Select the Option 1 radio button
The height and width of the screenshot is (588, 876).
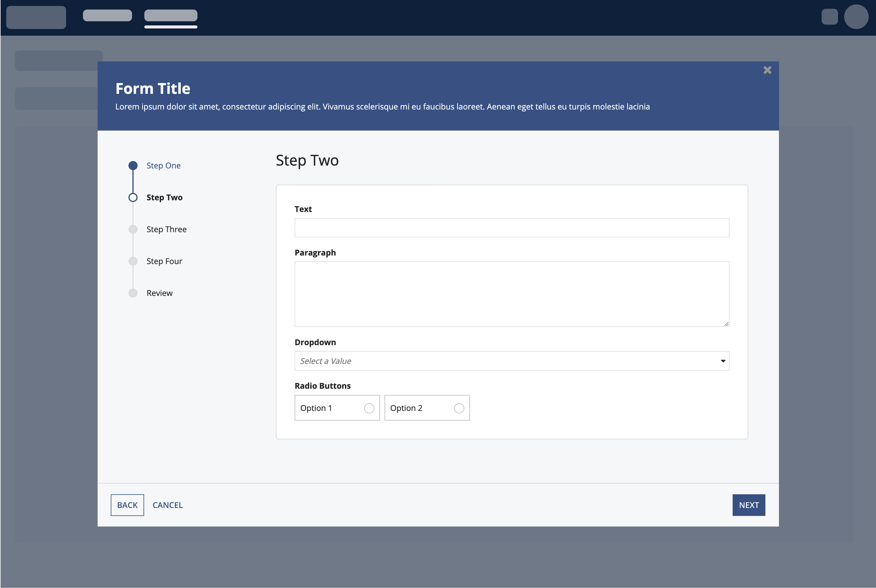point(369,408)
